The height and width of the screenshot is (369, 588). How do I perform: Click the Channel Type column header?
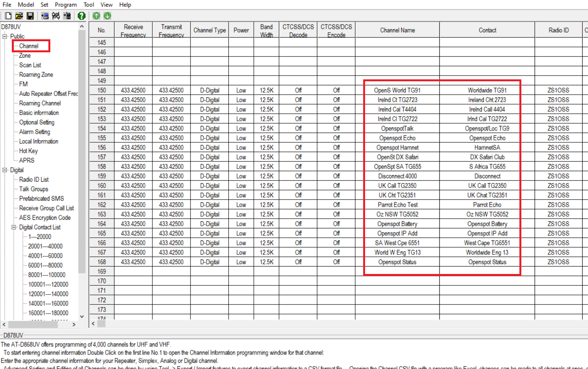[x=210, y=30]
